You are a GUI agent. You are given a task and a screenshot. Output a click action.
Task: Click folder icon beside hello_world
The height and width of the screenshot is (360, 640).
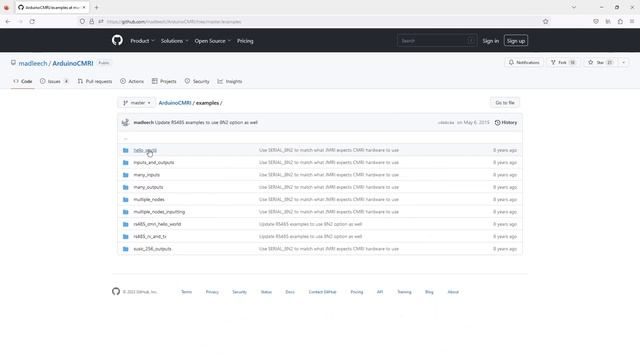pyautogui.click(x=126, y=150)
